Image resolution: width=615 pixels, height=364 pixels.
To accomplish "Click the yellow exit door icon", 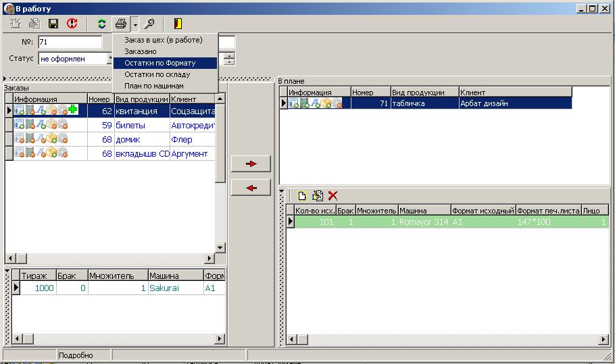I will (178, 24).
